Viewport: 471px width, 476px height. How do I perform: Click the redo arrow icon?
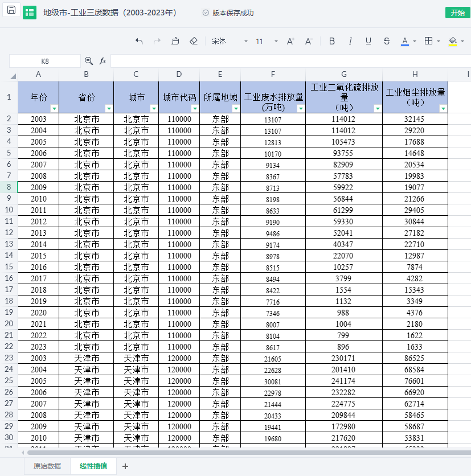point(157,41)
